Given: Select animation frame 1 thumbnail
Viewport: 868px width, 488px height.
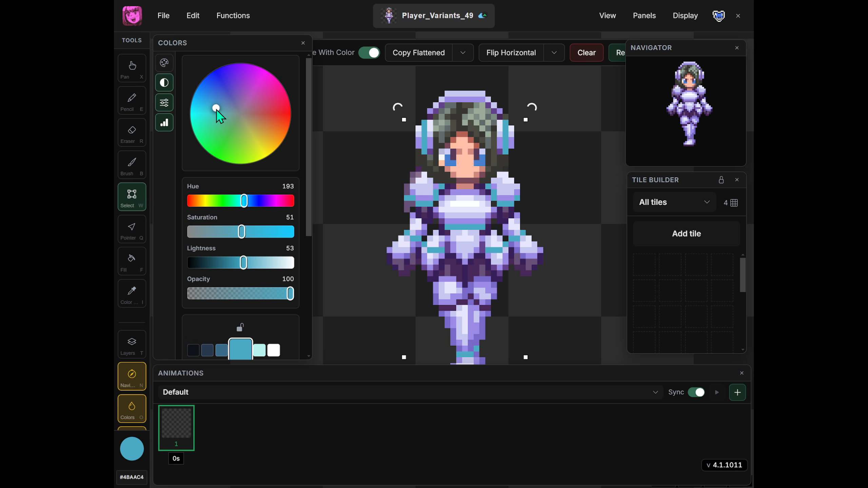Looking at the screenshot, I should click(x=176, y=428).
